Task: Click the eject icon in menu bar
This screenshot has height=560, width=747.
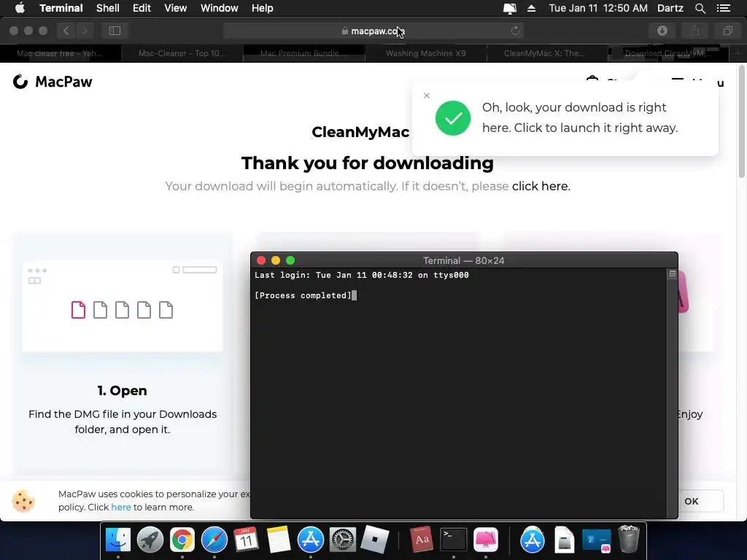Action: [531, 8]
